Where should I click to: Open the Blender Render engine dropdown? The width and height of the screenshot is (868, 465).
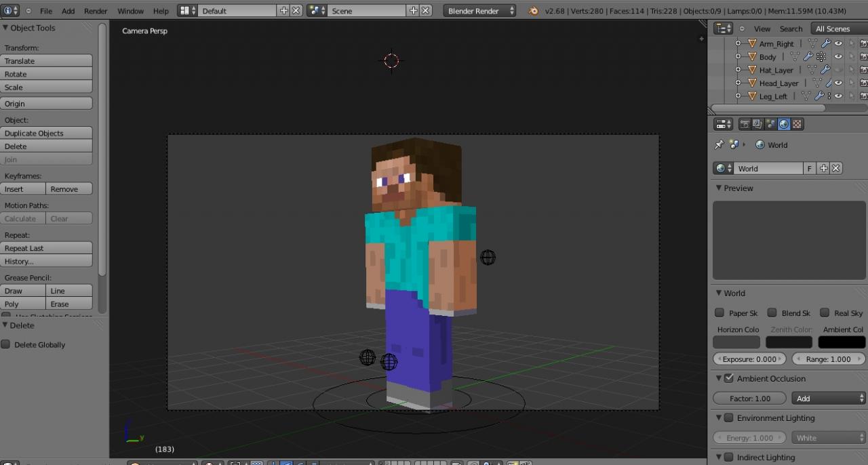[479, 10]
